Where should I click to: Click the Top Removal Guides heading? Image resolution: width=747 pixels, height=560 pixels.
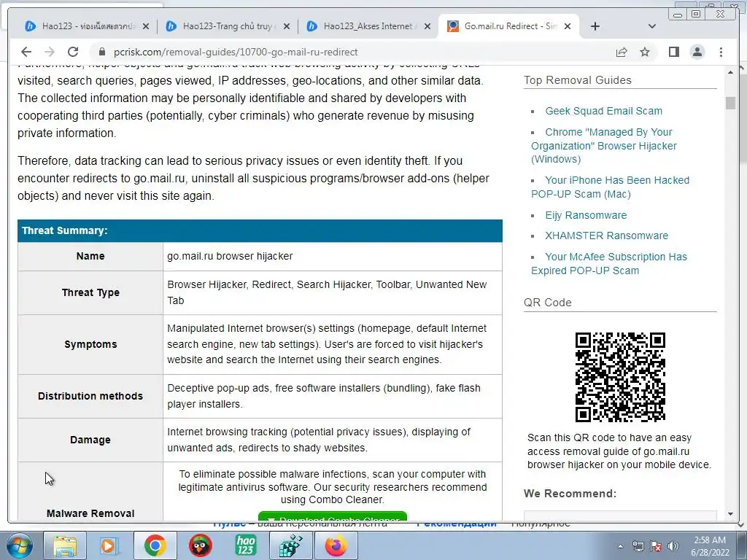pyautogui.click(x=578, y=80)
